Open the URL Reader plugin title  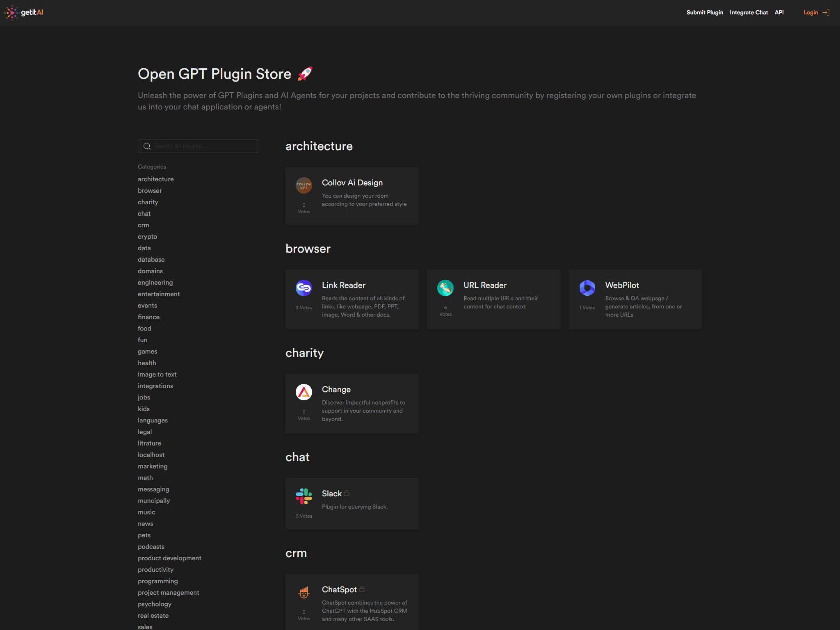[x=485, y=285]
